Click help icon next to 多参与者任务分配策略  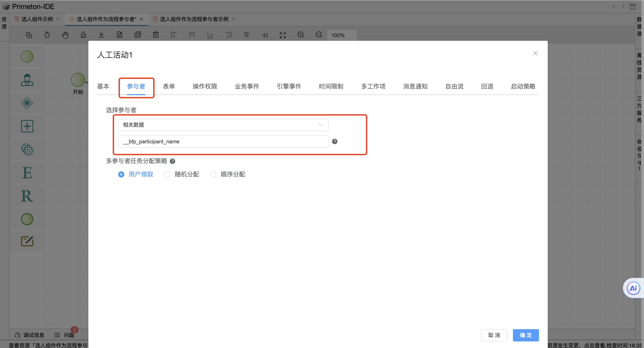pyautogui.click(x=172, y=161)
